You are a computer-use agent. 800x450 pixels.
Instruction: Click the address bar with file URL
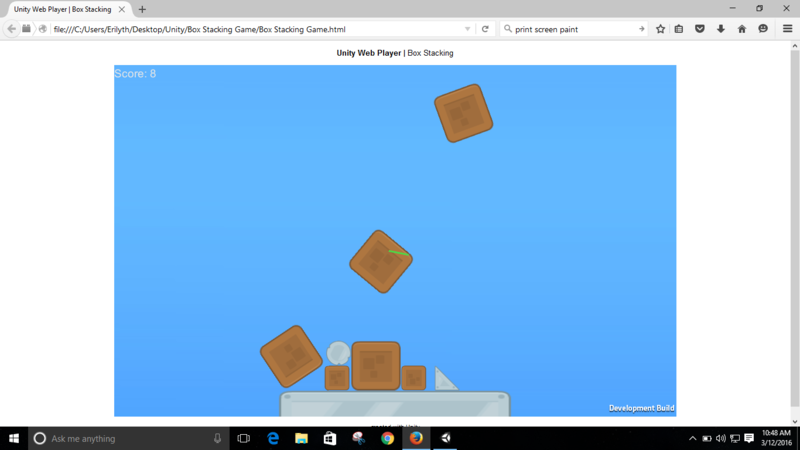coord(250,29)
